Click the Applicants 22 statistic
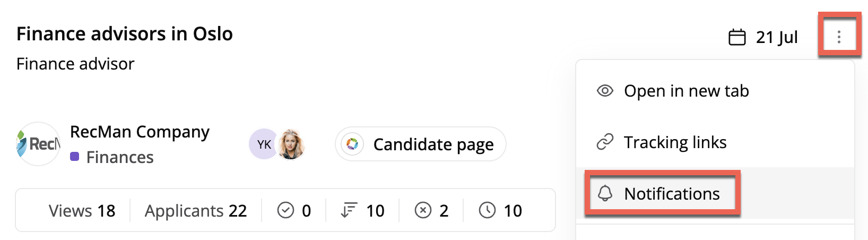Image resolution: width=868 pixels, height=240 pixels. coord(196,211)
